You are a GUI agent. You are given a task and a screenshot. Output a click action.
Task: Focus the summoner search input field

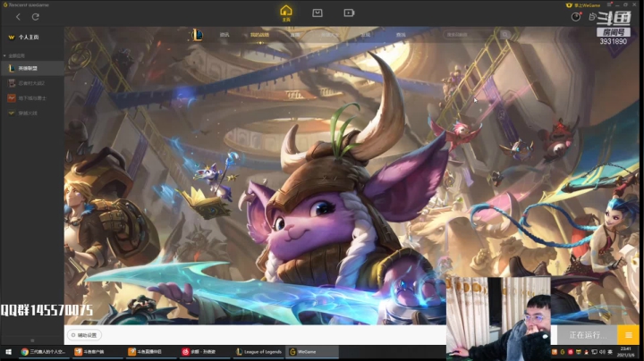[471, 35]
